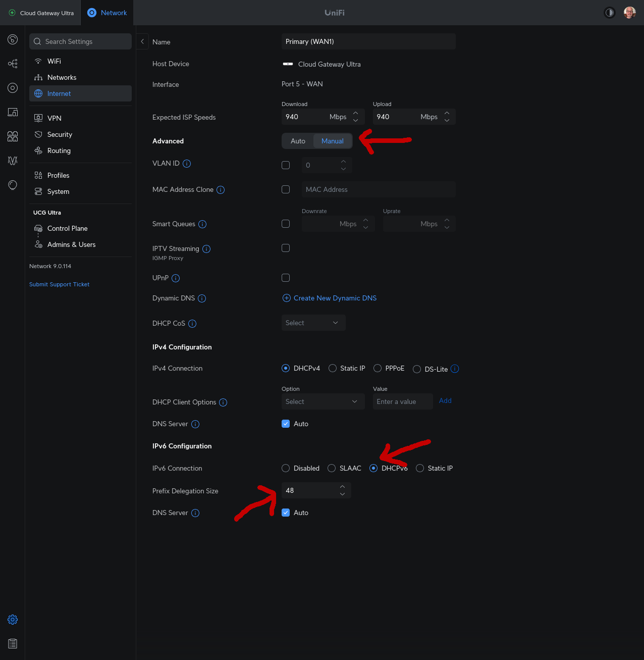Viewport: 644px width, 660px height.
Task: Show DHCP CoS info icon
Action: 192,324
